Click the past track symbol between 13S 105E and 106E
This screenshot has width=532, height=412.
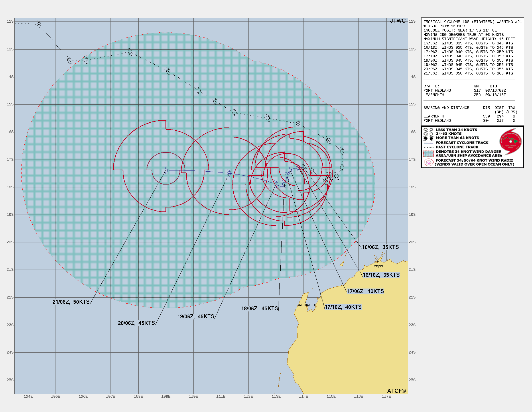coord(69,60)
